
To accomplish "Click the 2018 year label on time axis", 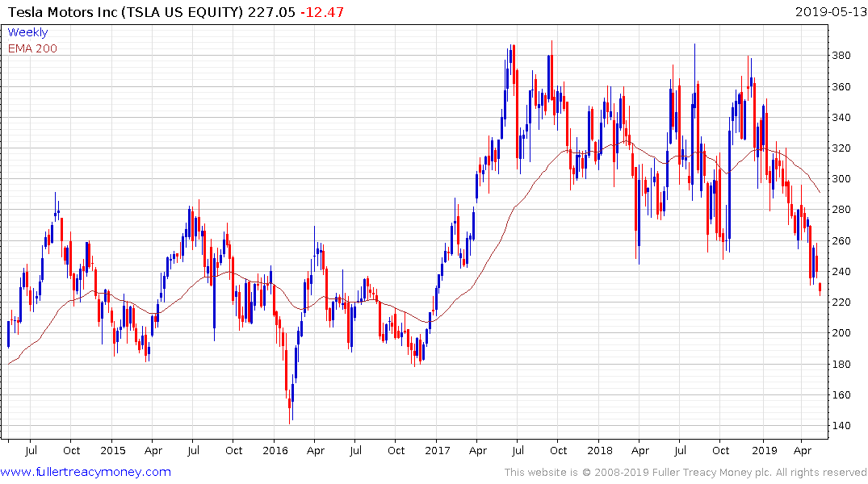I will coord(599,450).
